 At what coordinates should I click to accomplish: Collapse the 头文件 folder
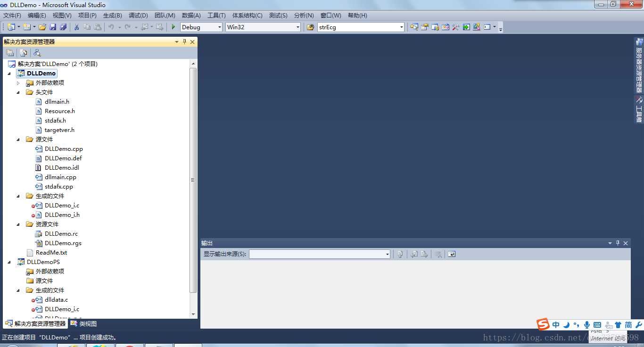click(18, 92)
